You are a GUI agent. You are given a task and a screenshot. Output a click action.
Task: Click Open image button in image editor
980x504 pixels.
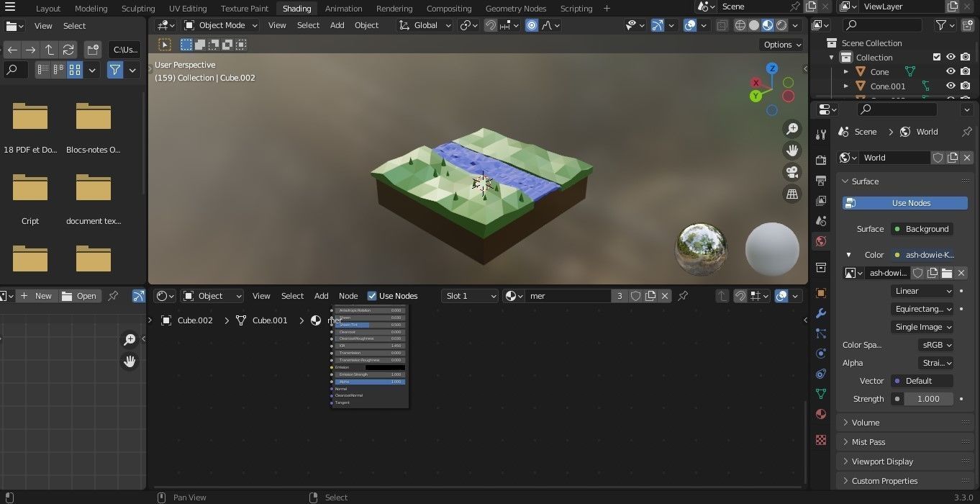pyautogui.click(x=79, y=296)
